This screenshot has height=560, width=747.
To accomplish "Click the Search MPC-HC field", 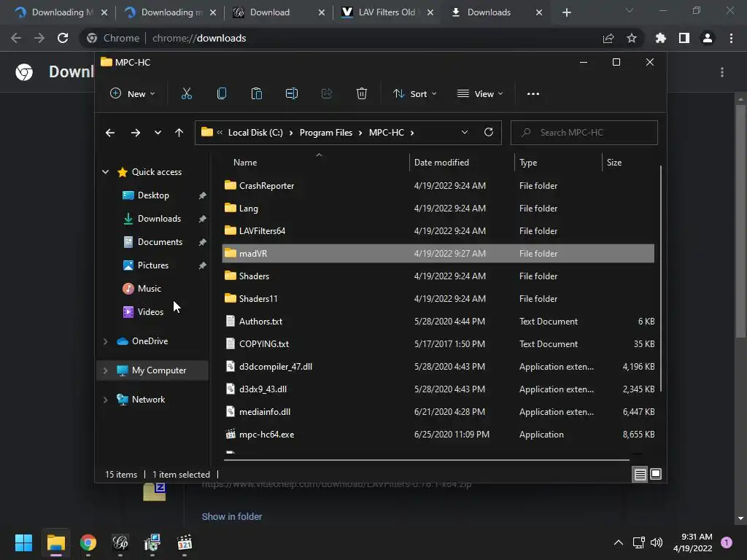I will (x=584, y=133).
